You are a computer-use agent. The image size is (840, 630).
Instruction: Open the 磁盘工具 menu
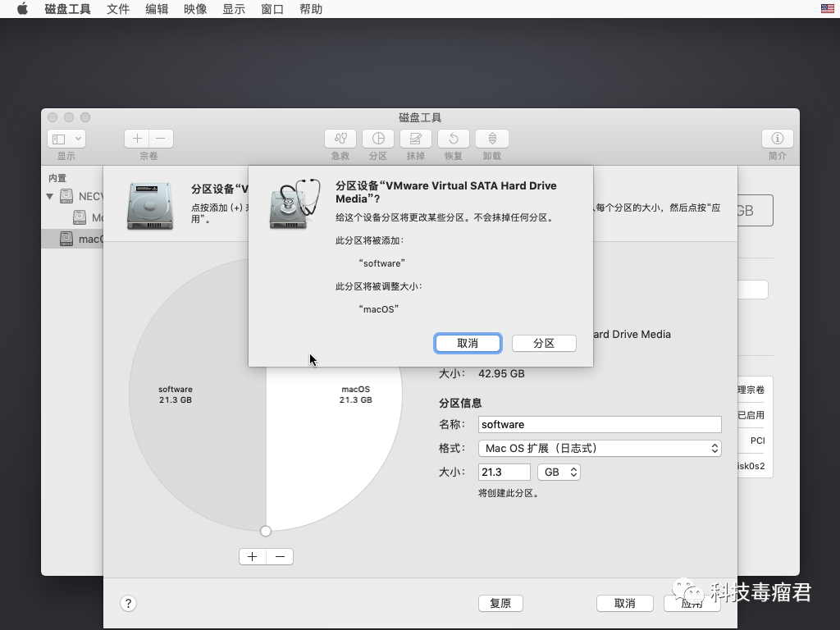click(67, 9)
